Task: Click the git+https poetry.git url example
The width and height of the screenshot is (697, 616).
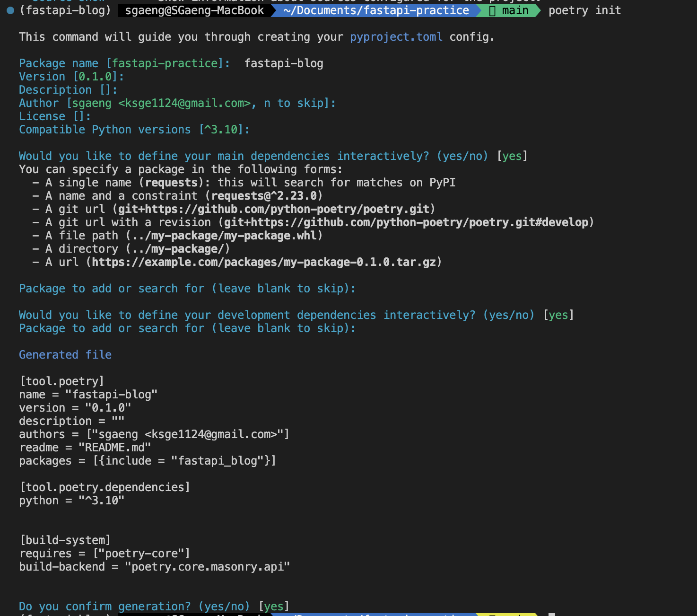Action: click(x=274, y=209)
